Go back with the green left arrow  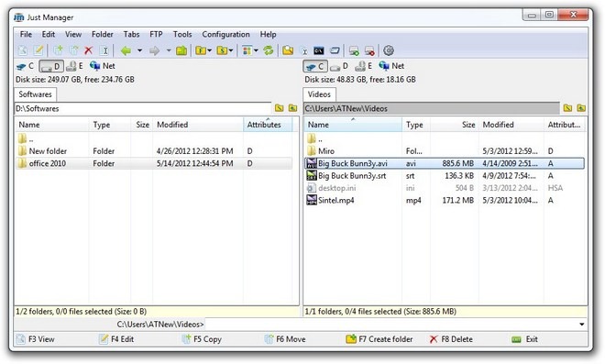[x=126, y=50]
